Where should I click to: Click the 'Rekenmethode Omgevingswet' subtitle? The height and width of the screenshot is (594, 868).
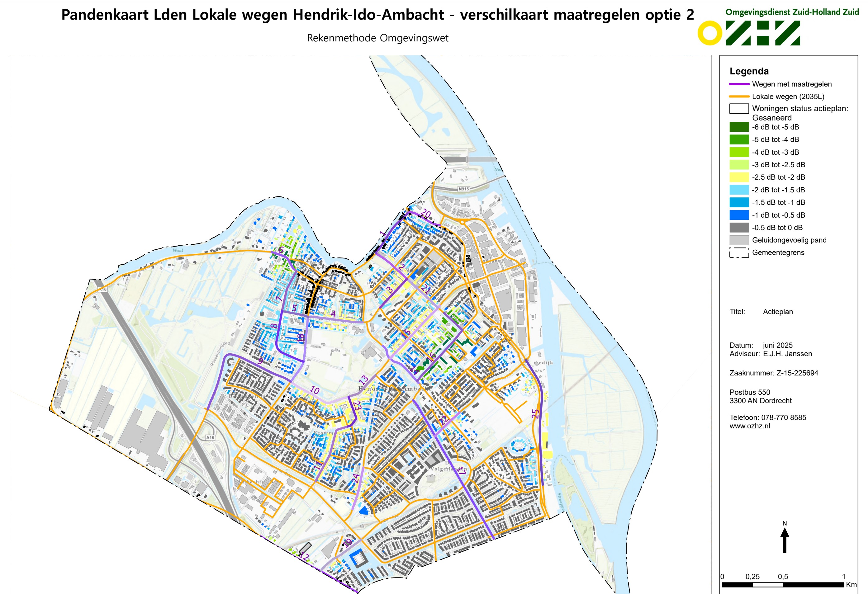[377, 38]
